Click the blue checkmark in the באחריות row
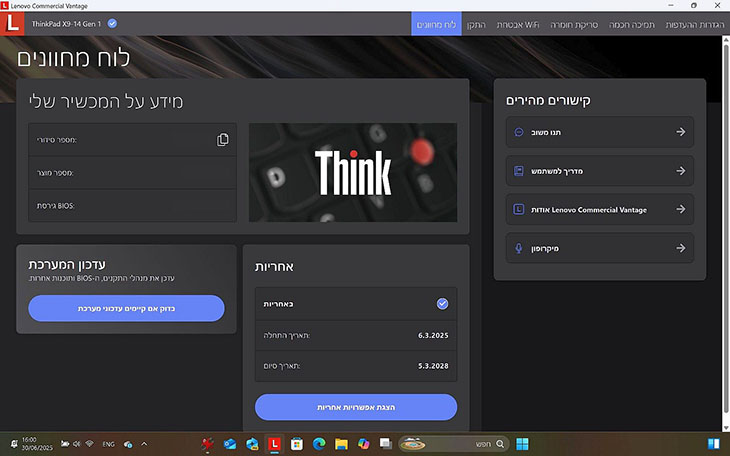This screenshot has width=730, height=456. point(442,304)
